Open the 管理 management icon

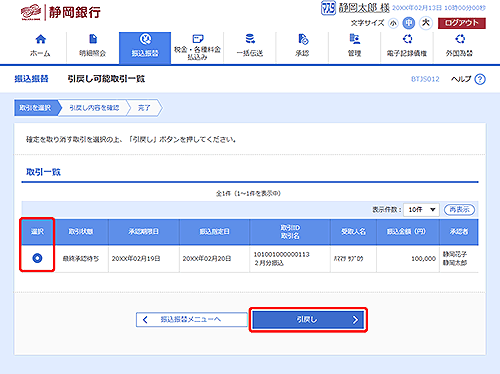pyautogui.click(x=355, y=39)
